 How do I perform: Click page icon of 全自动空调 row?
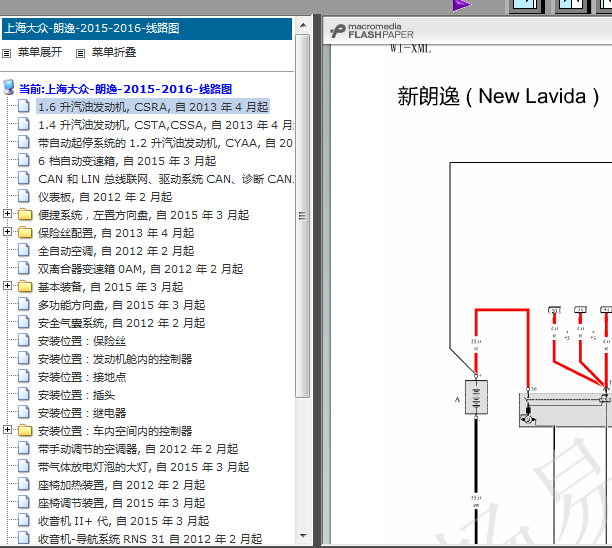coord(24,250)
